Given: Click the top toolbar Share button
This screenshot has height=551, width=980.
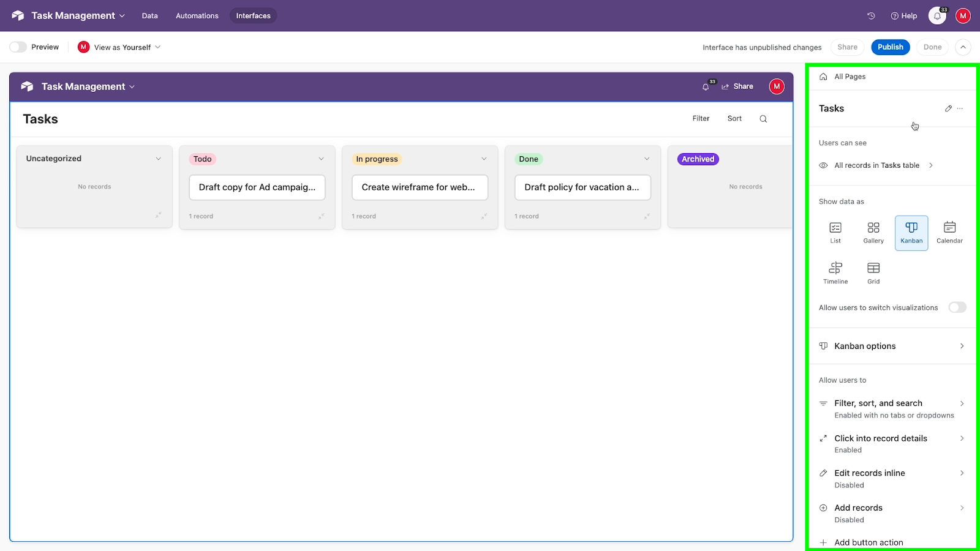Looking at the screenshot, I should coord(848,47).
